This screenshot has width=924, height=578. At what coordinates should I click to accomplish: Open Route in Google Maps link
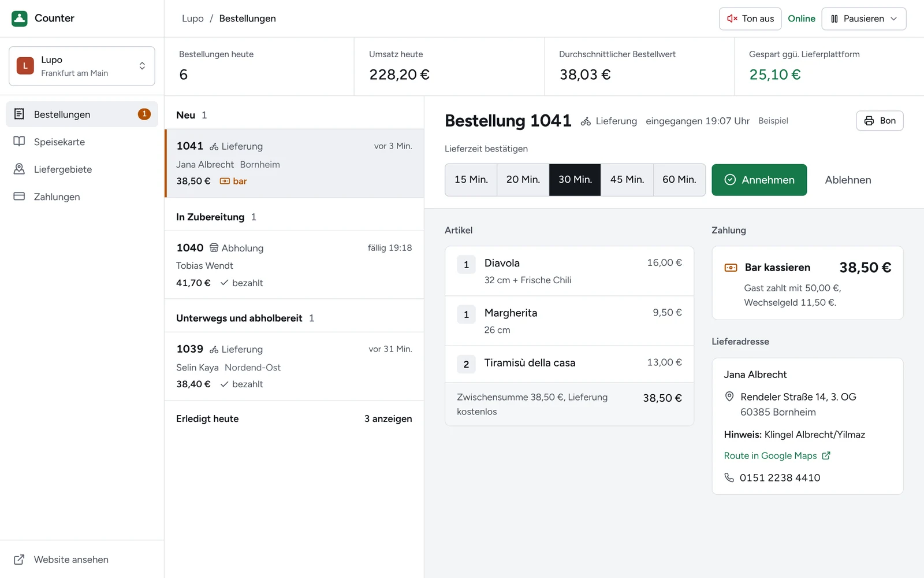777,455
